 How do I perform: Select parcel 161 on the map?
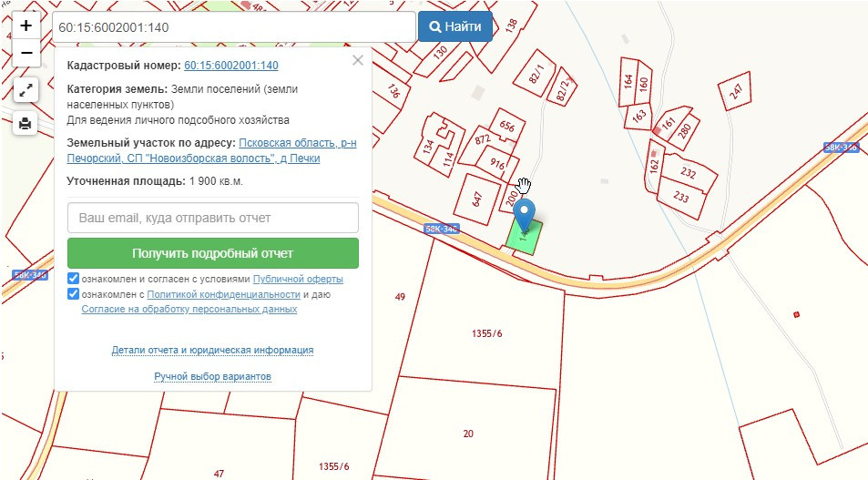(669, 123)
